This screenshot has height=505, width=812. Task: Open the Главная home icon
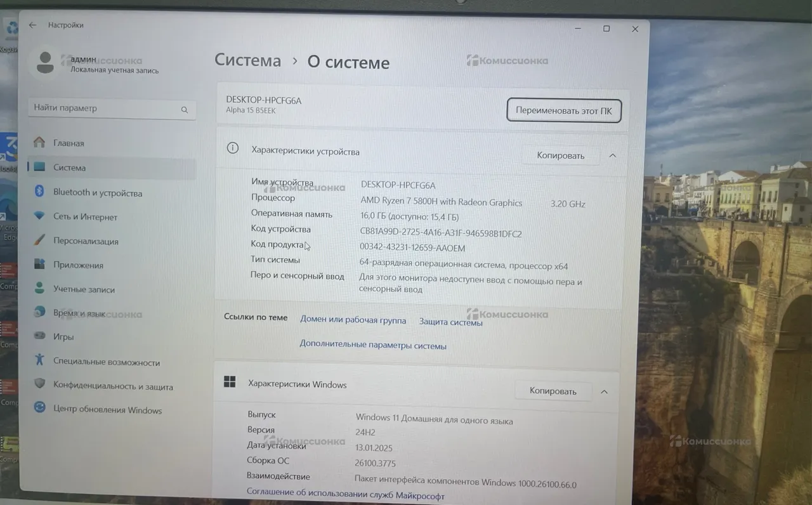[39, 142]
